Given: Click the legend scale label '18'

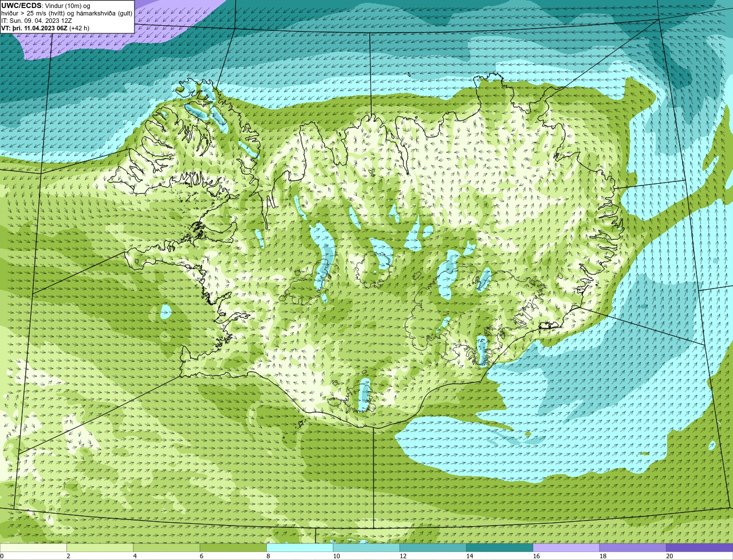Looking at the screenshot, I should (603, 556).
